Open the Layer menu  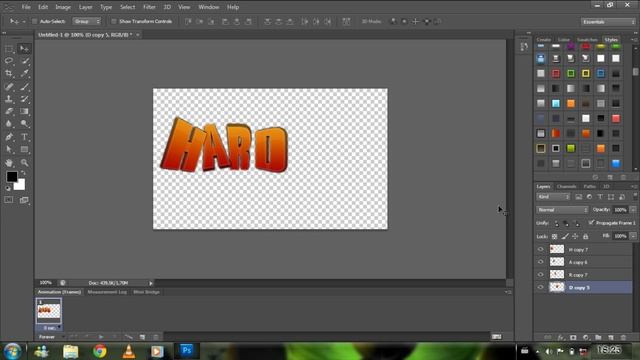tap(85, 7)
